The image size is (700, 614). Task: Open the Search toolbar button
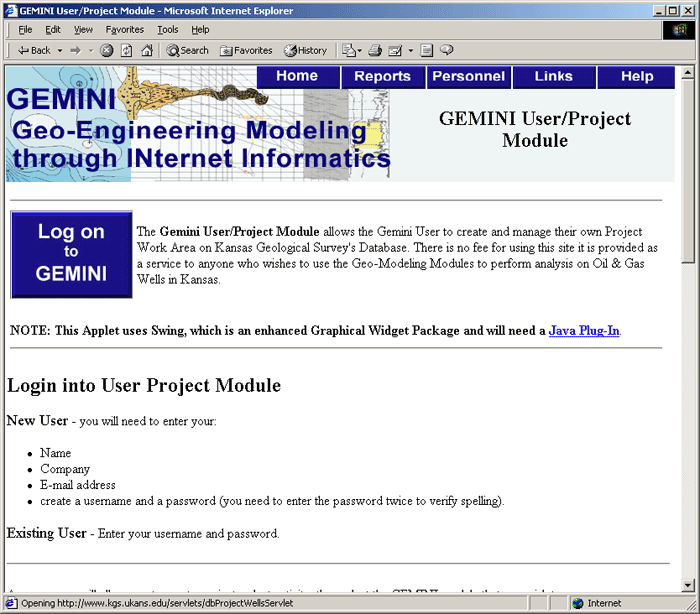pyautogui.click(x=187, y=50)
